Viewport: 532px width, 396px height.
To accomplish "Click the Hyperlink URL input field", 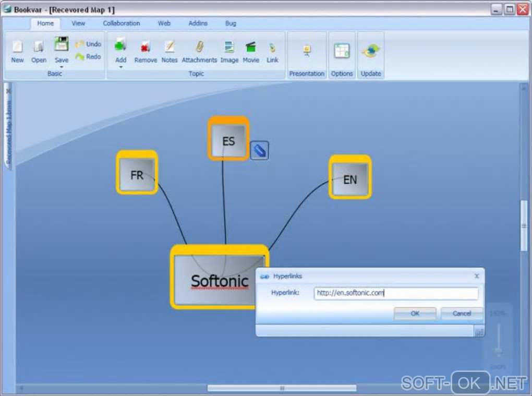I will click(x=396, y=293).
